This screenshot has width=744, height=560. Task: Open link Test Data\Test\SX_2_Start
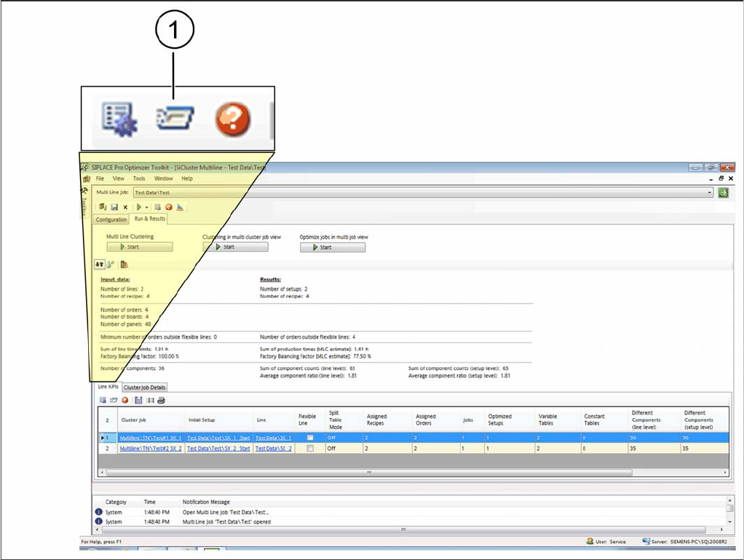click(x=218, y=448)
